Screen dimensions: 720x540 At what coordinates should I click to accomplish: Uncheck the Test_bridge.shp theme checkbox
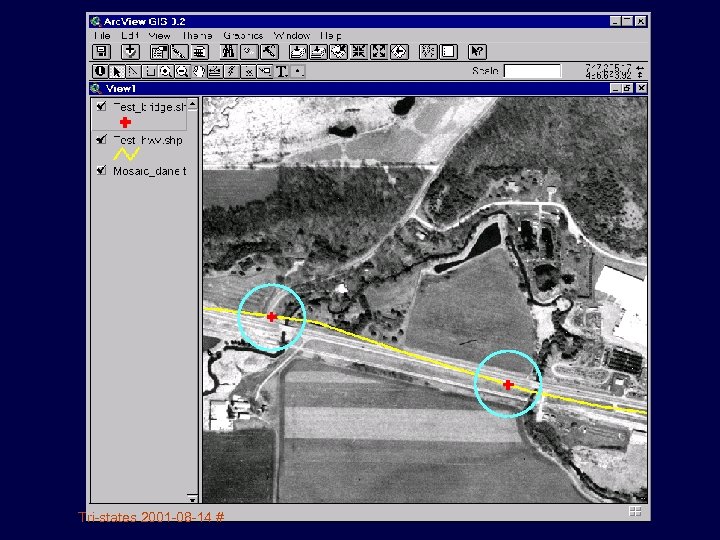click(x=101, y=107)
